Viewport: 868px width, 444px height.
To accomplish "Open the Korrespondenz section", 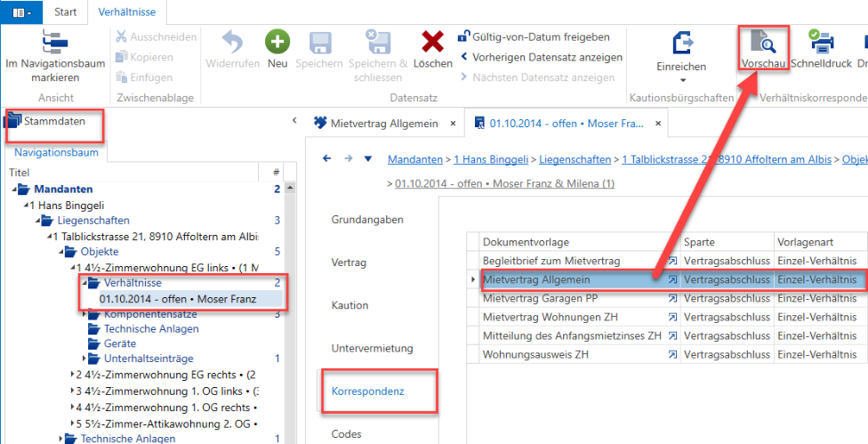I will point(367,392).
